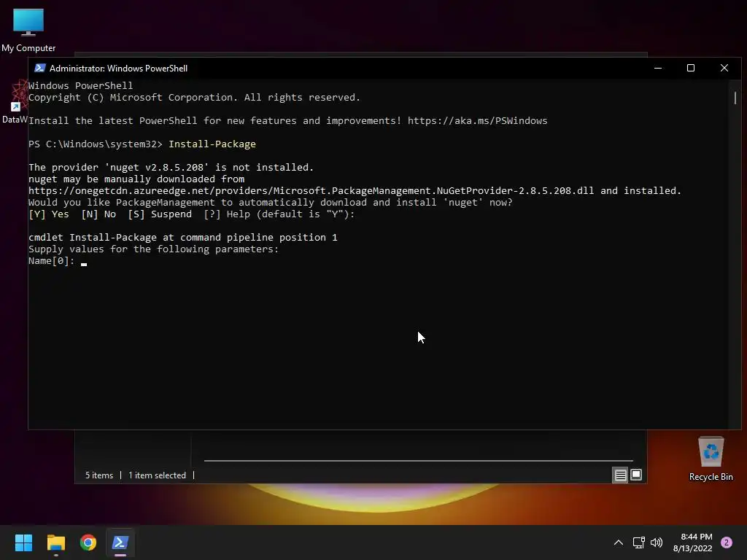Click the '[Y] Yes' option text
The image size is (747, 560).
coord(49,214)
